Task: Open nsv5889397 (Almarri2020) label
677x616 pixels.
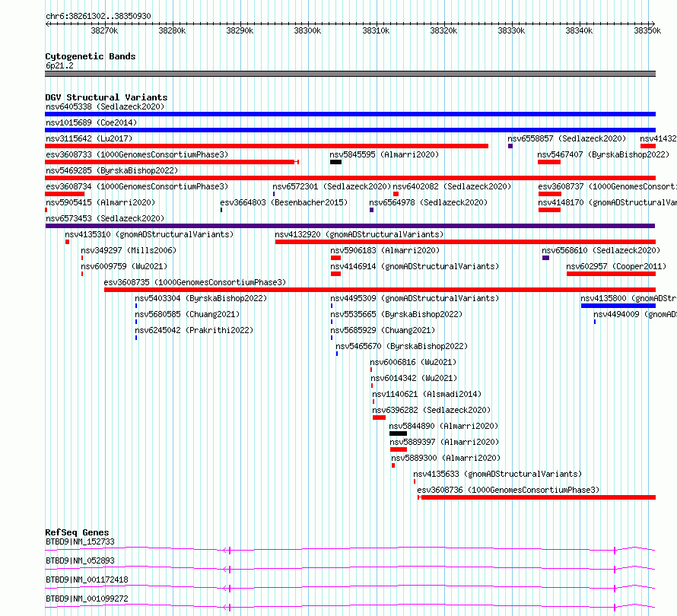Action: pos(444,442)
